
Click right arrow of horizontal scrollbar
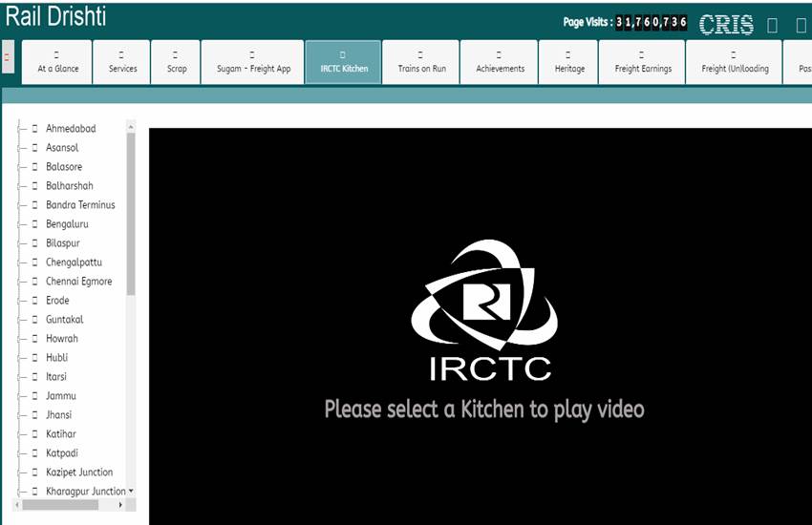[x=120, y=504]
